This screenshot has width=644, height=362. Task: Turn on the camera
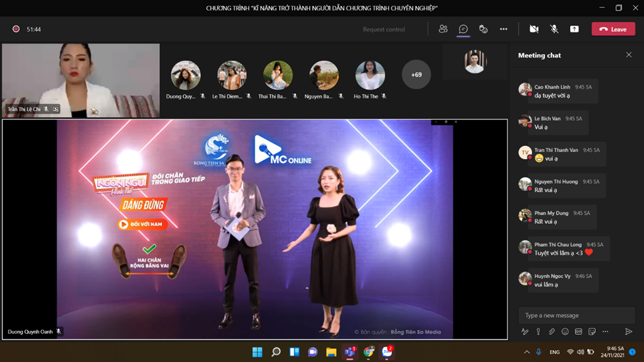coord(534,29)
